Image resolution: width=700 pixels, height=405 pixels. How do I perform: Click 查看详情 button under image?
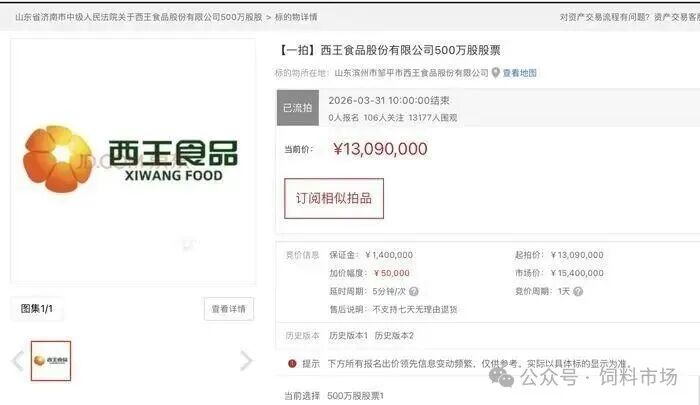[229, 309]
